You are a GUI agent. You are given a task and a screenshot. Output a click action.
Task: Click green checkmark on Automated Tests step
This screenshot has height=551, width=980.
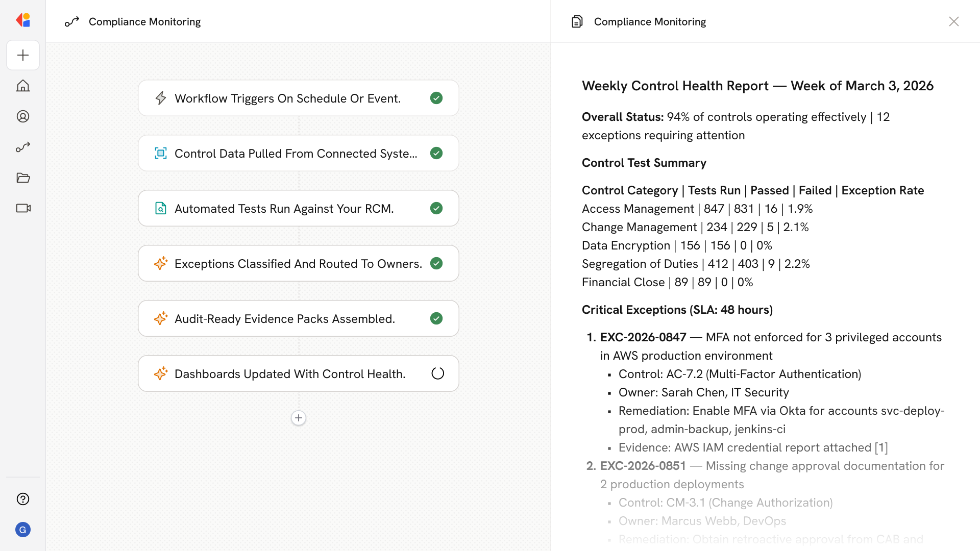click(x=436, y=208)
